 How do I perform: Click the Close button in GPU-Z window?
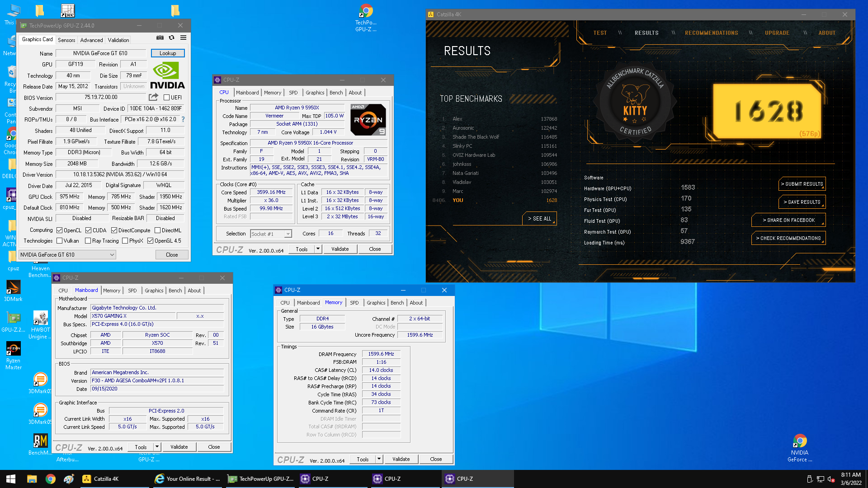(x=172, y=255)
